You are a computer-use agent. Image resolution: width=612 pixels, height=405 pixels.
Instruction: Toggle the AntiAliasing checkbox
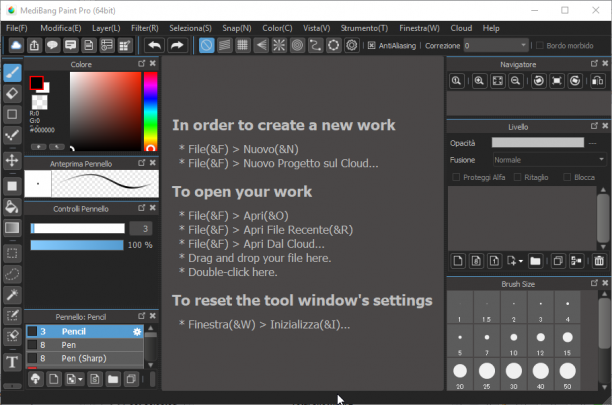[x=372, y=46]
